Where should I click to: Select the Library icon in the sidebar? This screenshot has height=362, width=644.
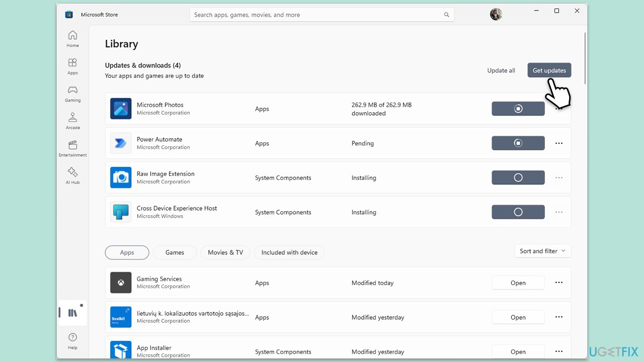pos(72,313)
